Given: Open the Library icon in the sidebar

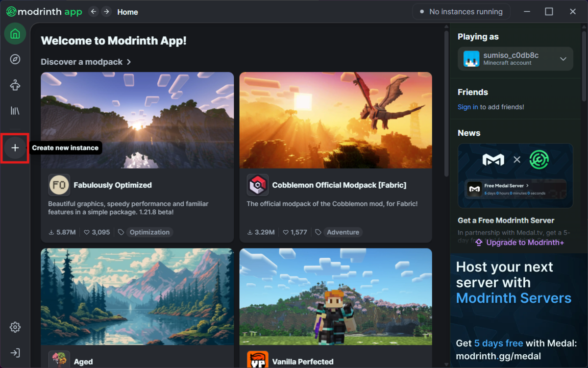Looking at the screenshot, I should [15, 111].
